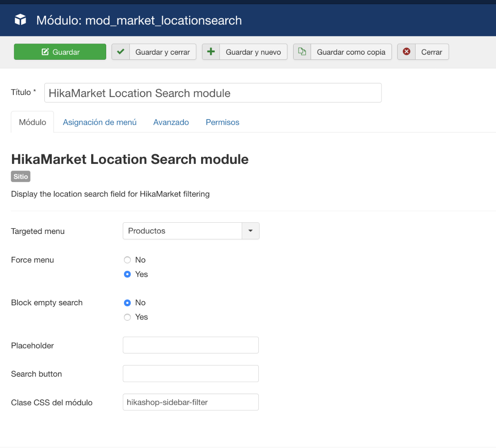The image size is (496, 448).
Task: Click Guardar y cerrar button
Action: 154,51
